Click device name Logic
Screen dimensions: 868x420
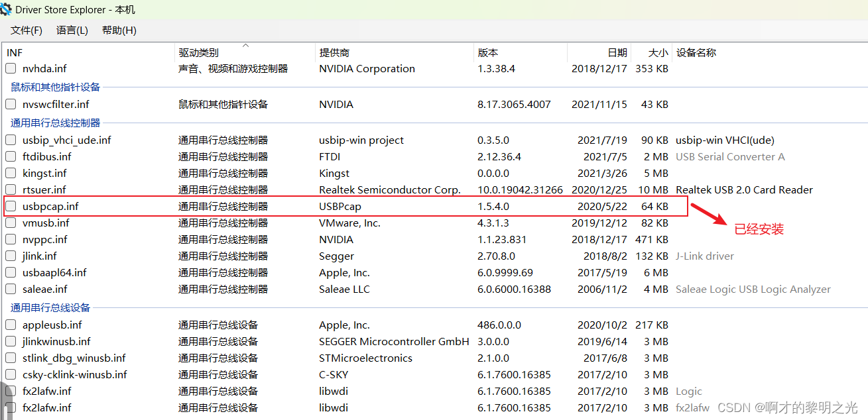tap(688, 391)
